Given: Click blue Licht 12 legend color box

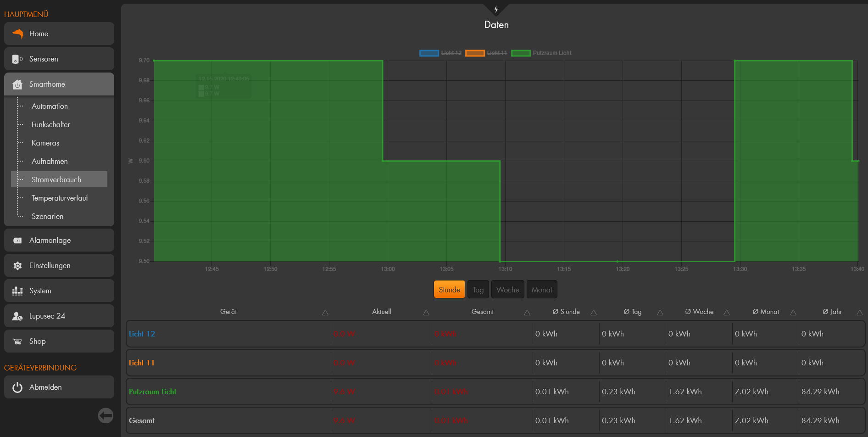Looking at the screenshot, I should point(429,53).
